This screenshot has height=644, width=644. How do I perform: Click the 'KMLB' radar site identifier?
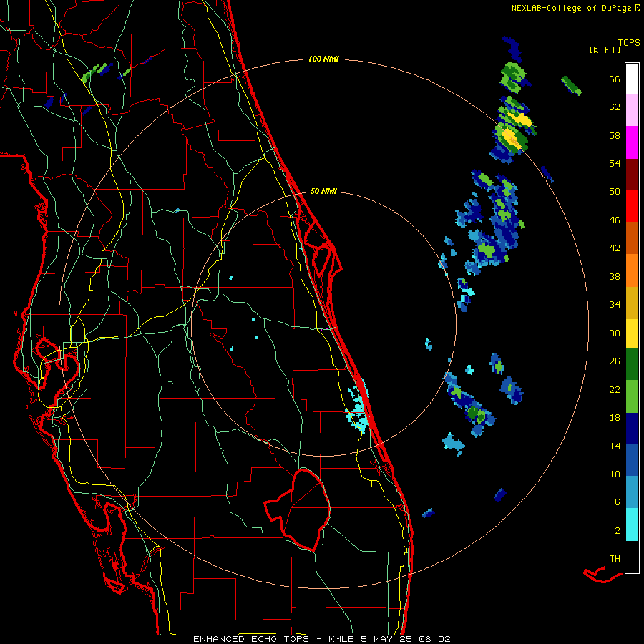(x=341, y=639)
